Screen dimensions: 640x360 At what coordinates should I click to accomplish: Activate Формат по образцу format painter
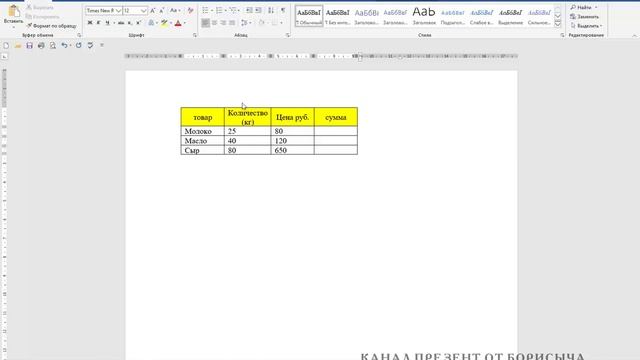(51, 26)
